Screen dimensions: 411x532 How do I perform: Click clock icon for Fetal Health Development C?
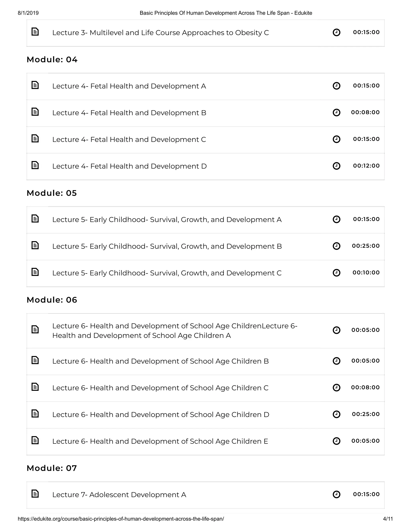[x=336, y=139]
